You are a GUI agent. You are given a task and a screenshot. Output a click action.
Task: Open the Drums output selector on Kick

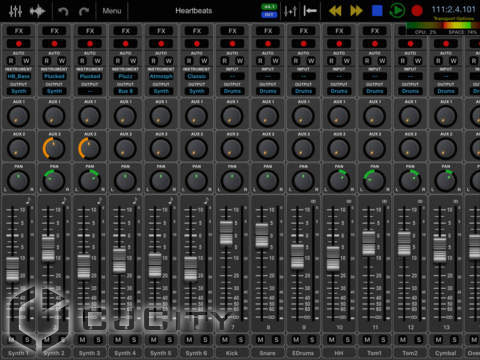click(232, 91)
